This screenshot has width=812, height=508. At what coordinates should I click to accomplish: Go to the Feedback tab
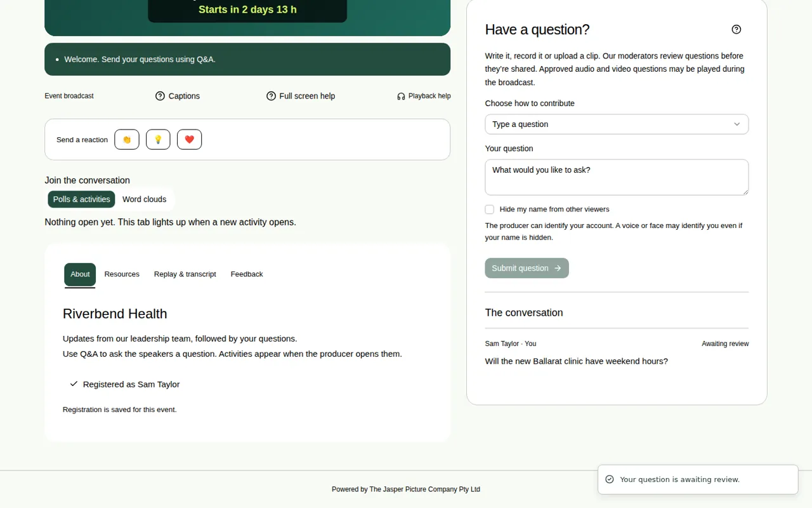247,274
